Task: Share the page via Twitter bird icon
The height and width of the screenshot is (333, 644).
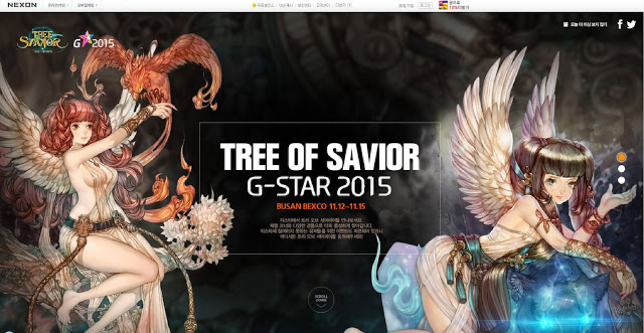Action: [631, 25]
